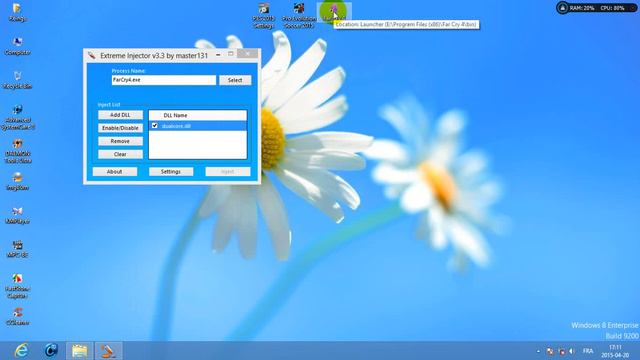Click the greyed-out Inject button

[228, 172]
